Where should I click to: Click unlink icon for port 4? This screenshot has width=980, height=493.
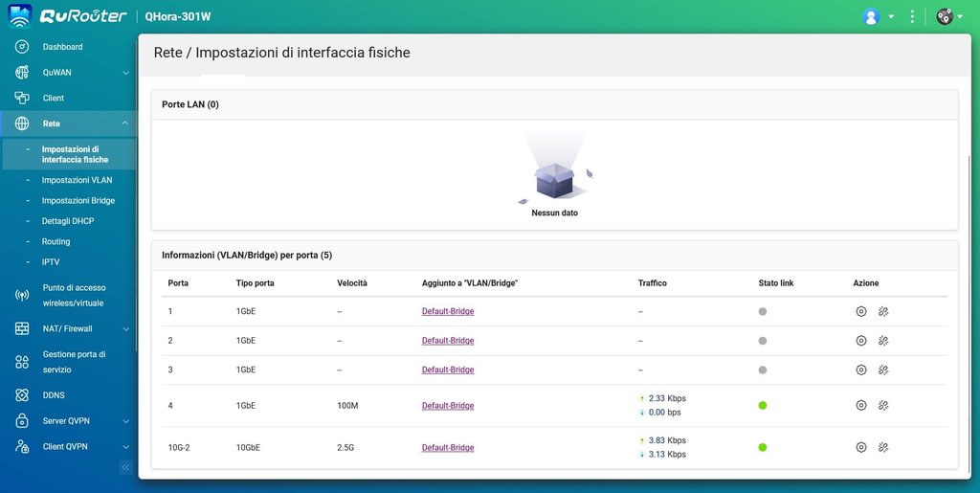coord(883,405)
